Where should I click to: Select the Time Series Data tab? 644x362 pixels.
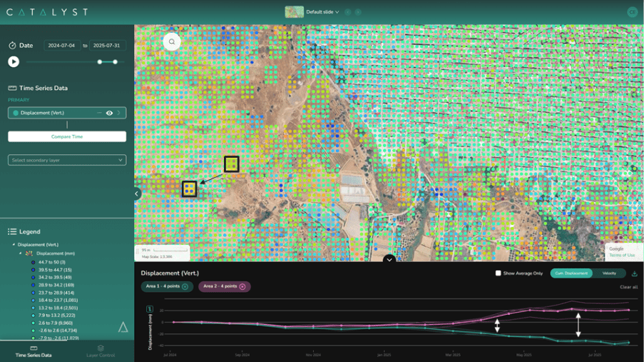tap(34, 351)
